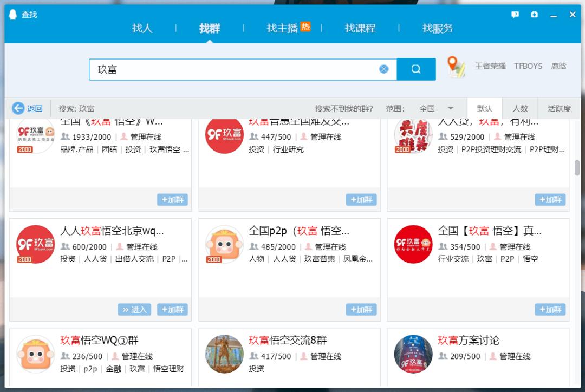Image resolution: width=585 pixels, height=392 pixels.
Task: Clear the search text using the circular X icon
Action: [384, 69]
